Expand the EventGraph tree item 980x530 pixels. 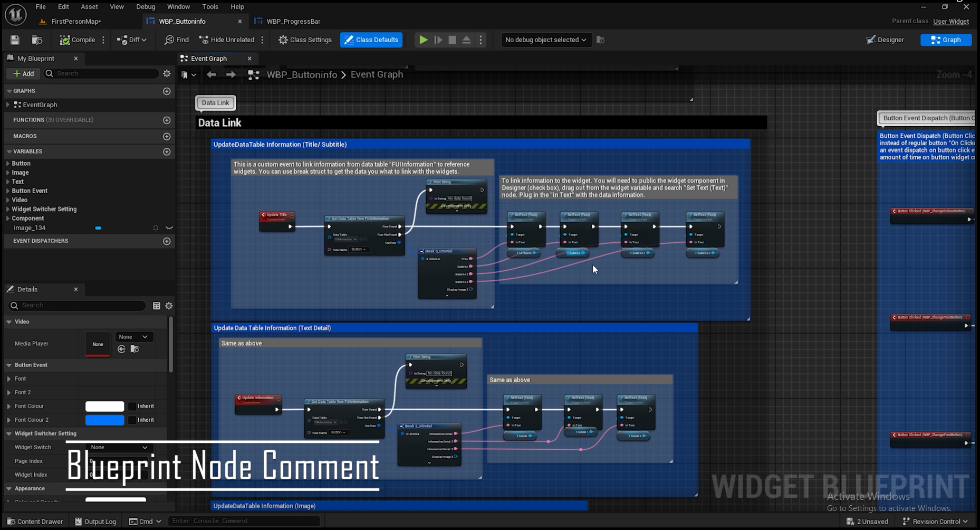coord(8,105)
